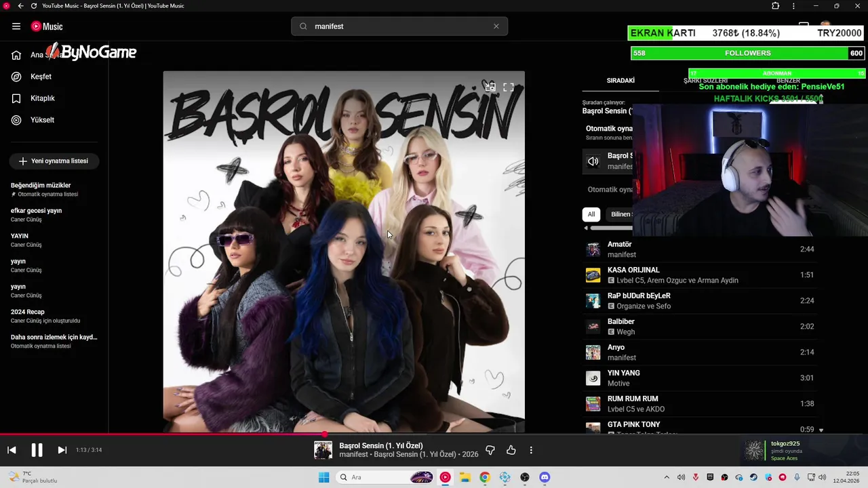Click KASA ORIJINAL track thumbnail

(593, 275)
